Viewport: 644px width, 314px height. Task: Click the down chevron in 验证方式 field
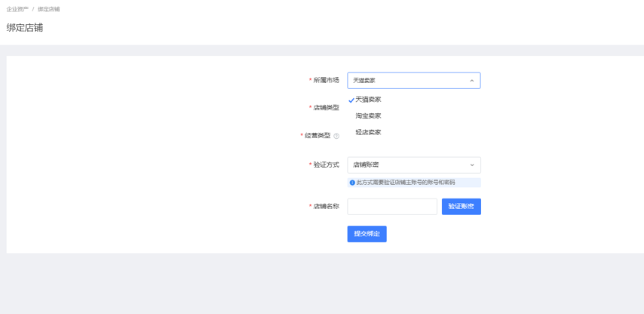point(472,165)
